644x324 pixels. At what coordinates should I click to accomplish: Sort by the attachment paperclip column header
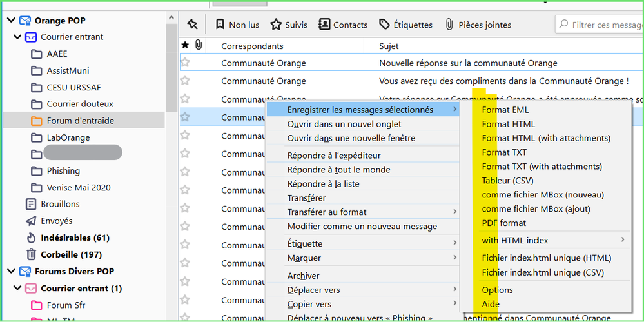pyautogui.click(x=199, y=46)
